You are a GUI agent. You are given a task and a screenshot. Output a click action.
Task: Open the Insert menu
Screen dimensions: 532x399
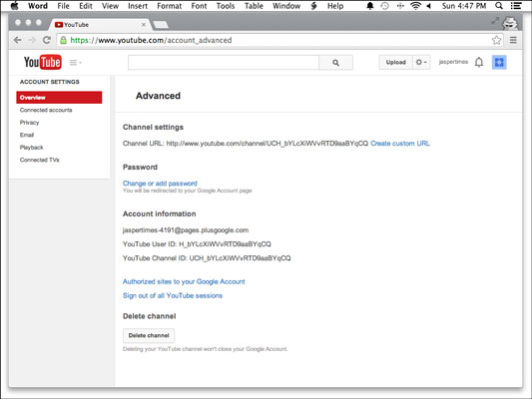pos(138,6)
